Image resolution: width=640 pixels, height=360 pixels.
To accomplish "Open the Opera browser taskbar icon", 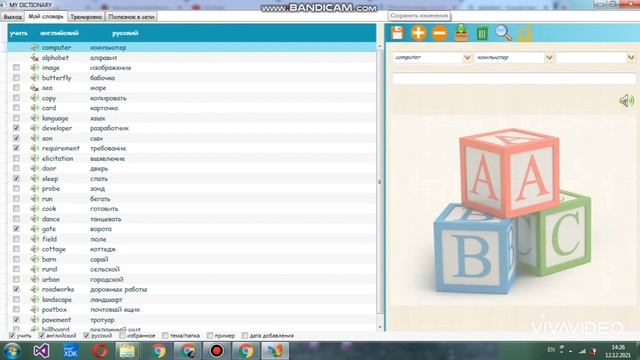I will tap(100, 351).
